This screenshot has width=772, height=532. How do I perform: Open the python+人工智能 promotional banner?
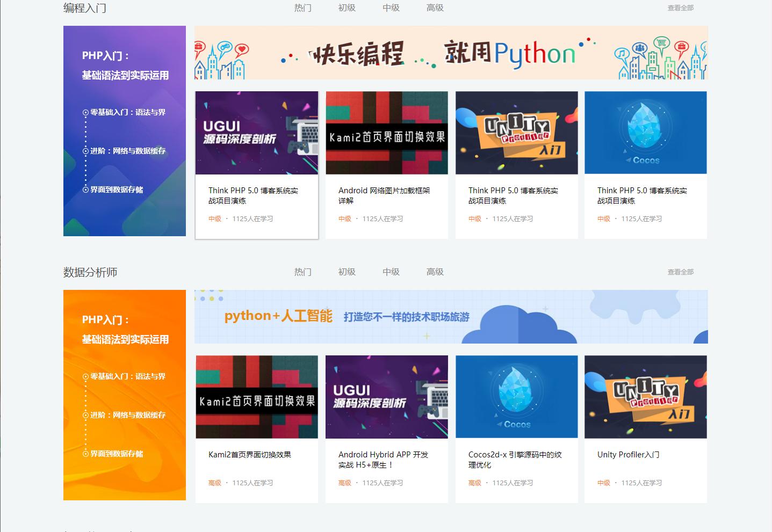click(x=450, y=317)
